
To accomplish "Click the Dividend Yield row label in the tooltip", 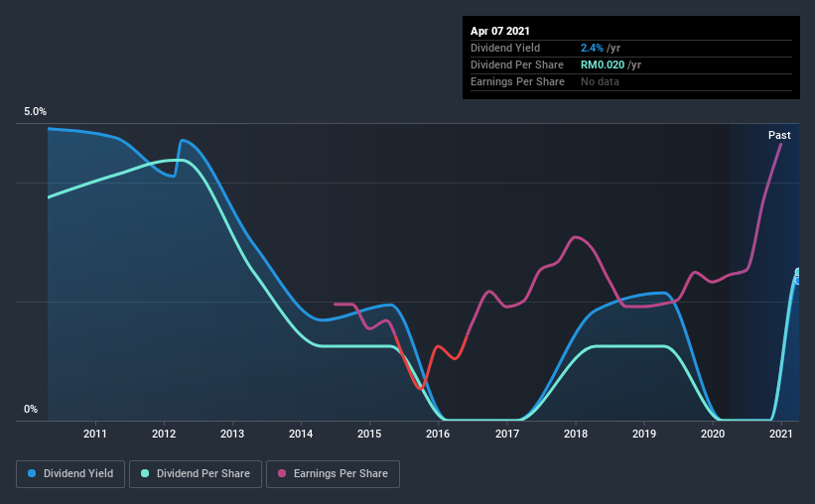I will click(x=505, y=48).
